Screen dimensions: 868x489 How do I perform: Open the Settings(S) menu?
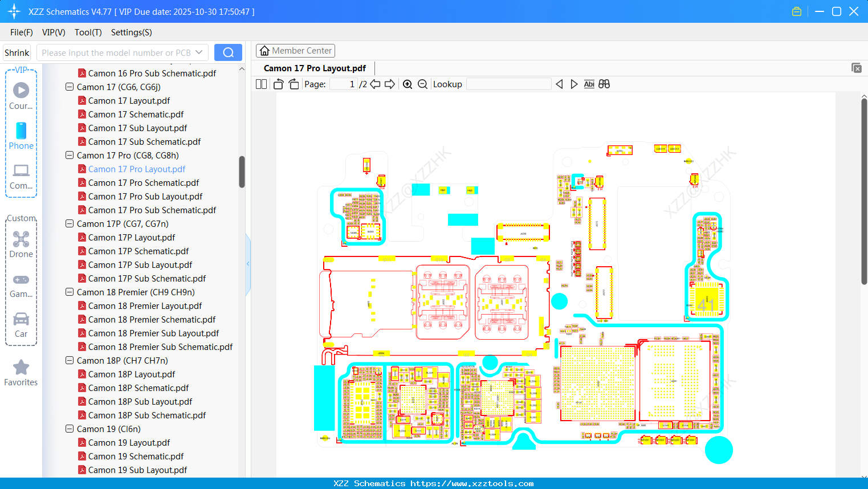pyautogui.click(x=132, y=32)
